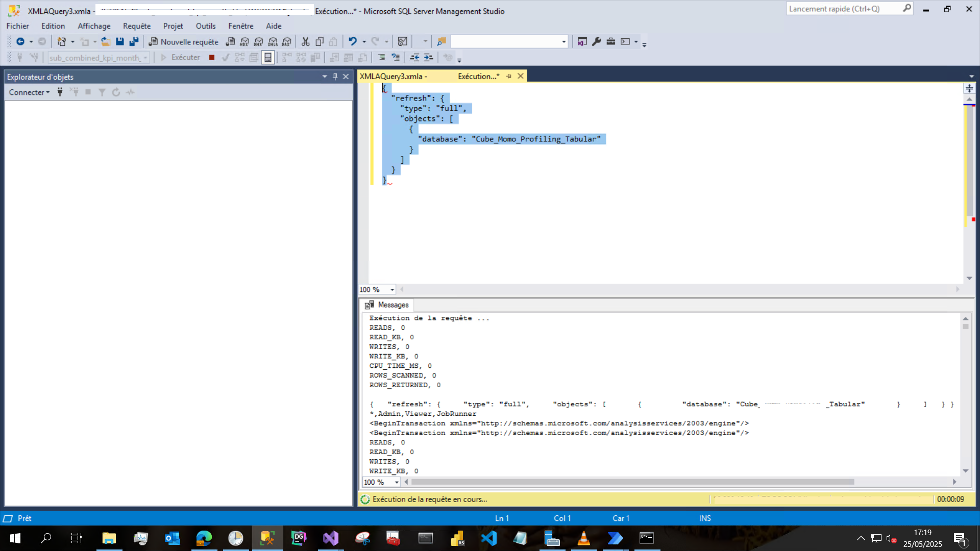Open a new DAX query
980x551 pixels.
[x=287, y=41]
